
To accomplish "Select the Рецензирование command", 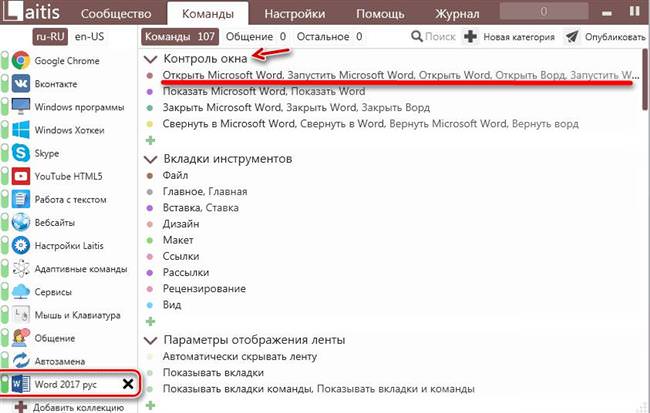I will 204,289.
